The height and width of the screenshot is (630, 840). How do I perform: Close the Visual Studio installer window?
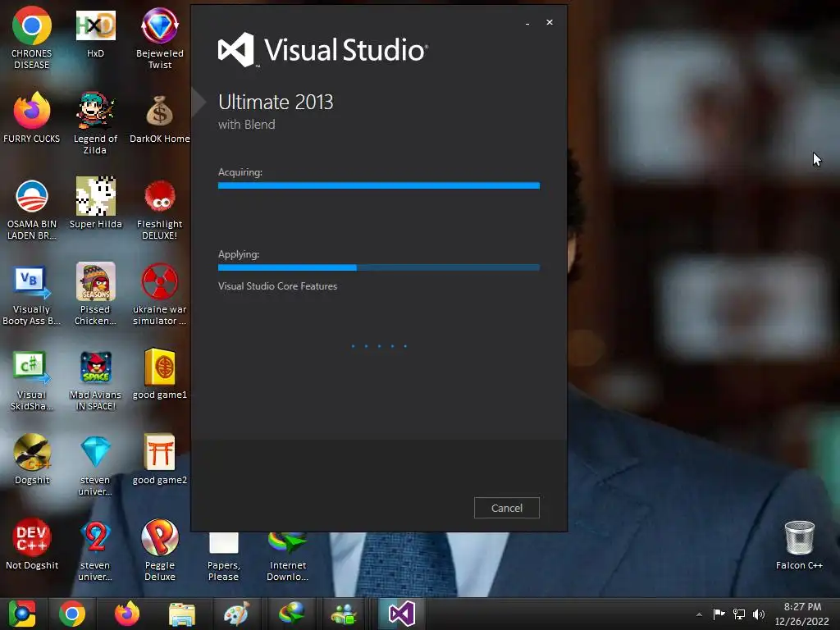click(549, 22)
